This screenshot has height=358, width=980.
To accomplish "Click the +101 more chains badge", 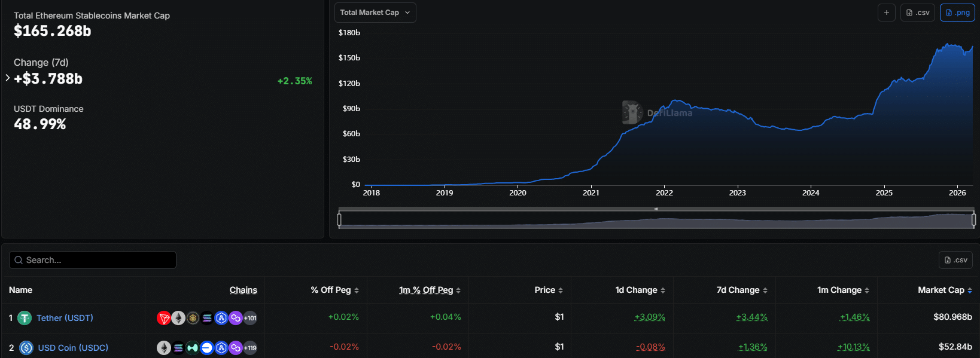I will coord(250,318).
